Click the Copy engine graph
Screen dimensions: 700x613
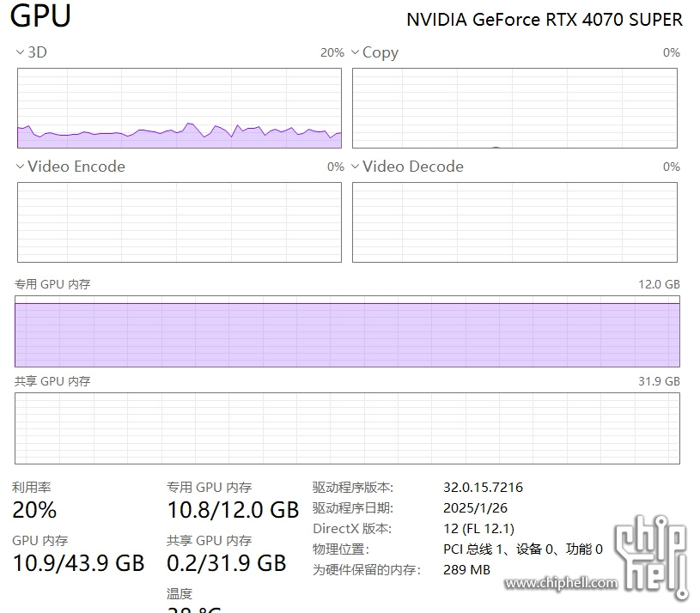514,108
